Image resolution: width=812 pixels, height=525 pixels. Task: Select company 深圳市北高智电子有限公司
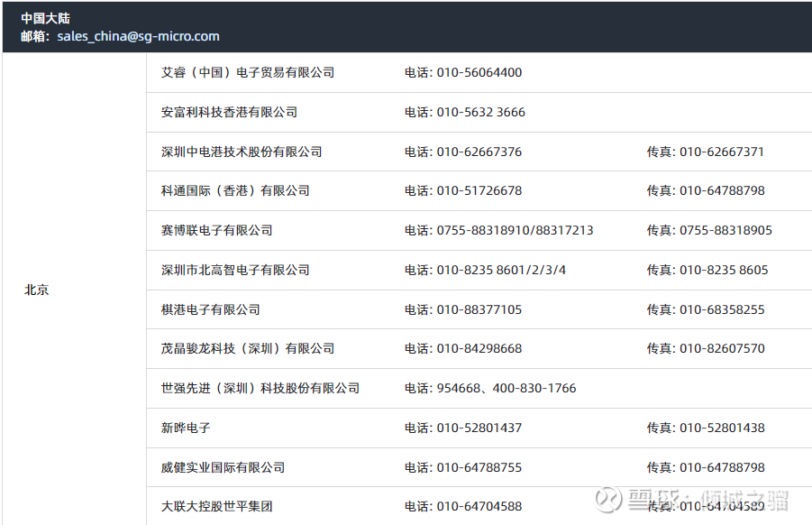235,270
